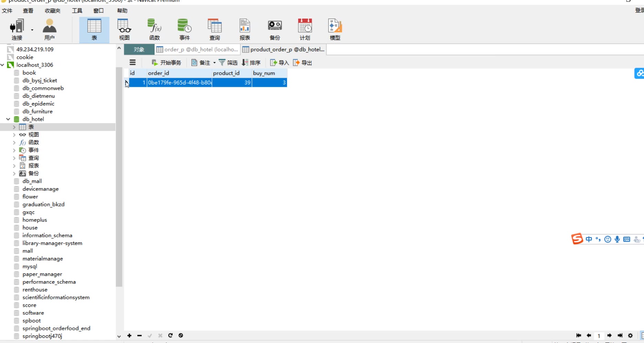Click the 备注 (Memo) toolbar button

click(201, 63)
